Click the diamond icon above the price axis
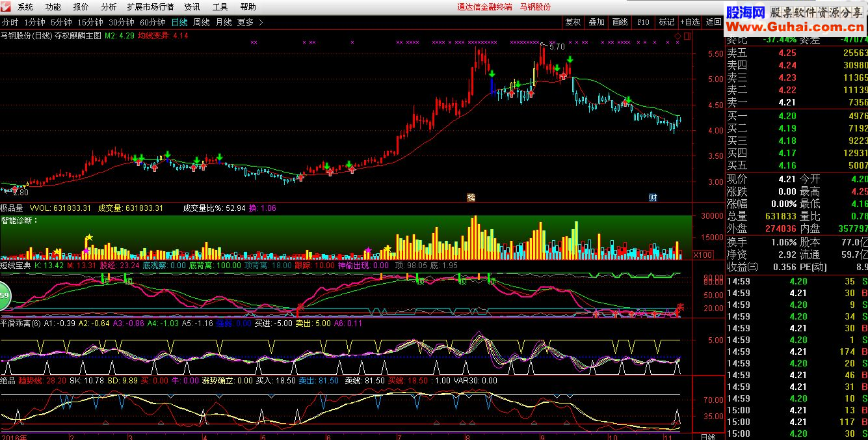Image resolution: width=868 pixels, height=440 pixels. tap(678, 35)
